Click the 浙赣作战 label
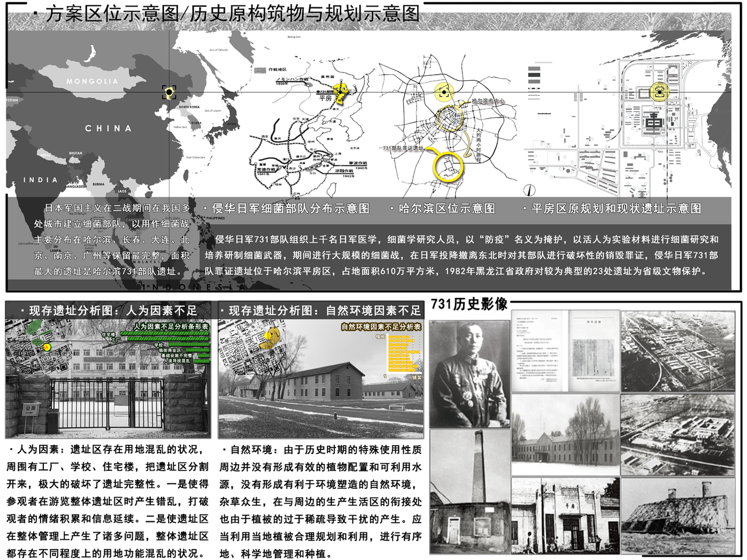 345,171
